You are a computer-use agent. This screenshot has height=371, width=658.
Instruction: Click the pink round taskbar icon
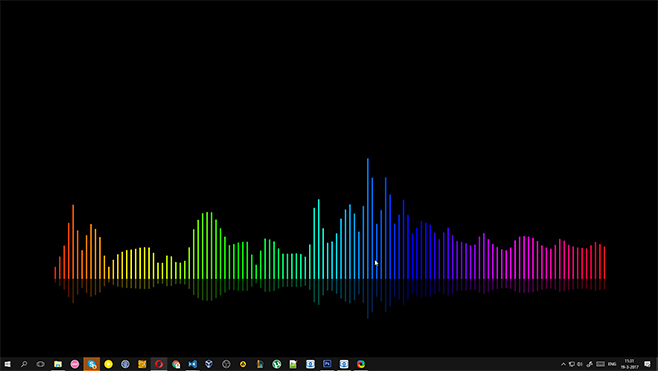(75, 364)
